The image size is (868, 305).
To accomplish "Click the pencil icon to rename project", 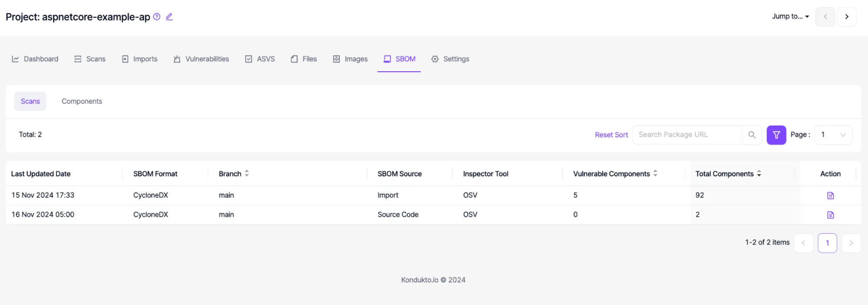I will (169, 17).
